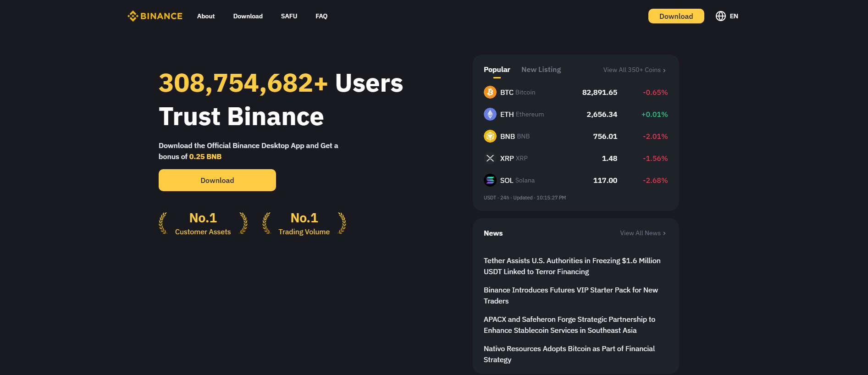Open the Download nav menu item
The height and width of the screenshot is (375, 868).
click(x=248, y=16)
